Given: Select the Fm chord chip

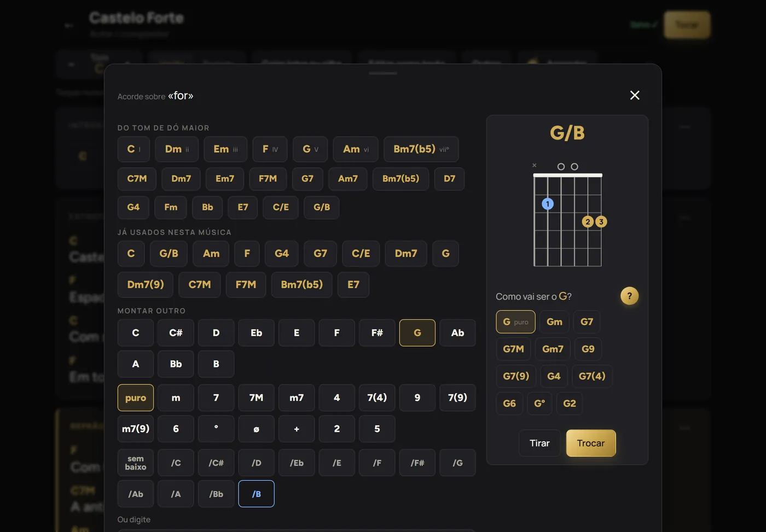Looking at the screenshot, I should [171, 207].
